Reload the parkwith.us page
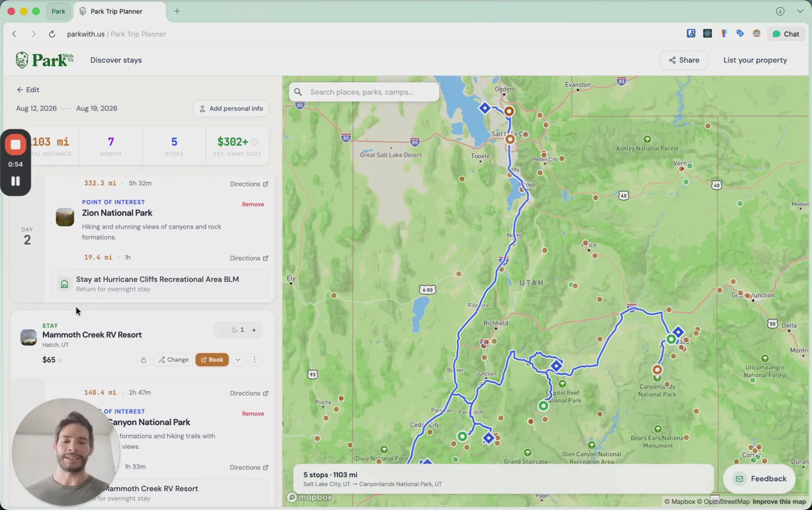Screen dimensions: 812x510 [52, 34]
